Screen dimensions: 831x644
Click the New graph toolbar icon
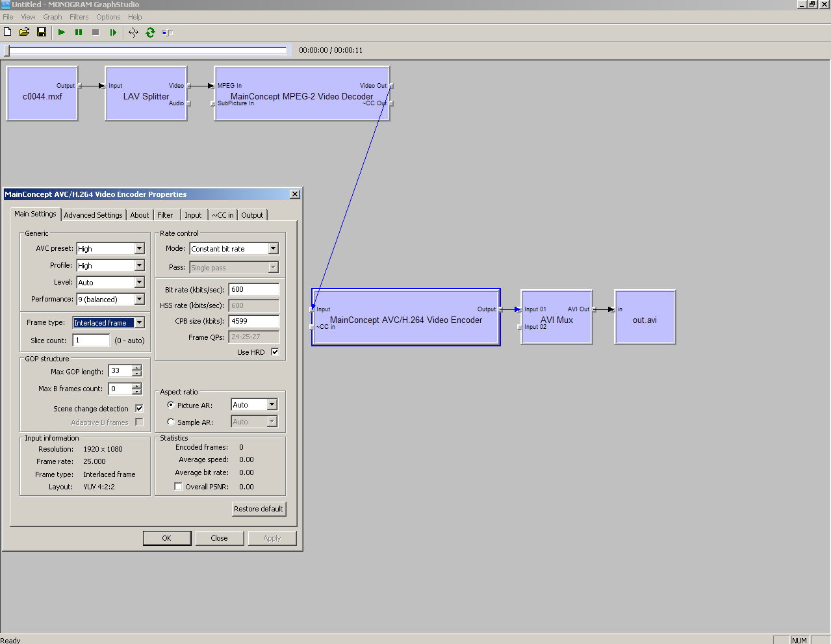pos(8,32)
